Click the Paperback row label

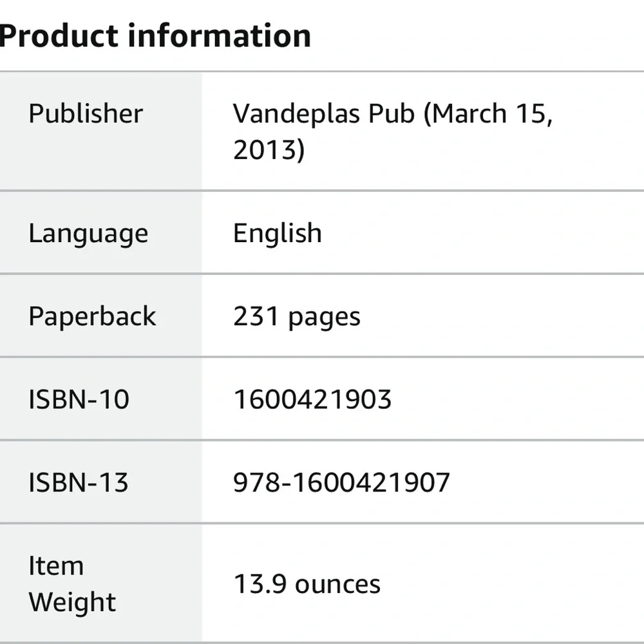coord(92,316)
